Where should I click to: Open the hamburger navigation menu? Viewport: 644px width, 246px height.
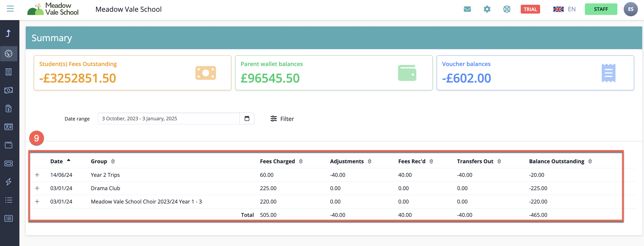pos(10,9)
